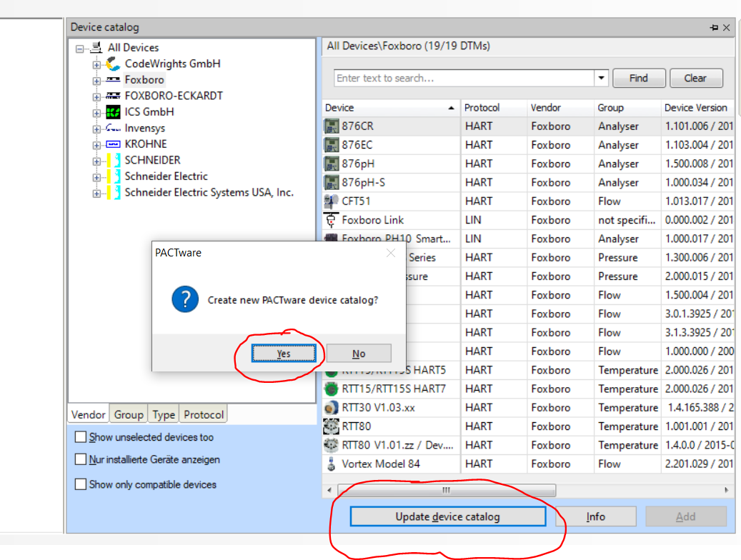Viewport: 741px width, 560px height.
Task: Sort by Device Version column header
Action: point(697,108)
